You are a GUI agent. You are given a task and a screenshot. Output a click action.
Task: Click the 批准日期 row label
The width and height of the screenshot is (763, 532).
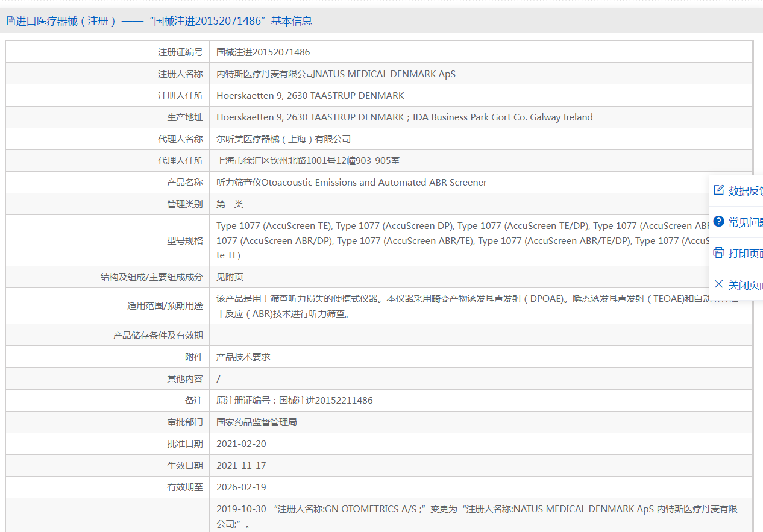click(x=185, y=444)
